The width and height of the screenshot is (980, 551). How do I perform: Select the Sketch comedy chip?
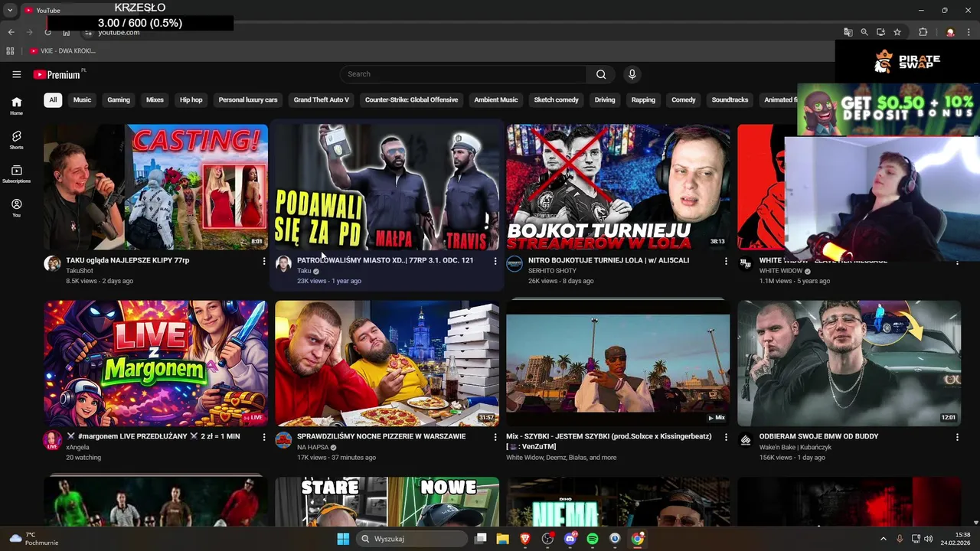(557, 99)
